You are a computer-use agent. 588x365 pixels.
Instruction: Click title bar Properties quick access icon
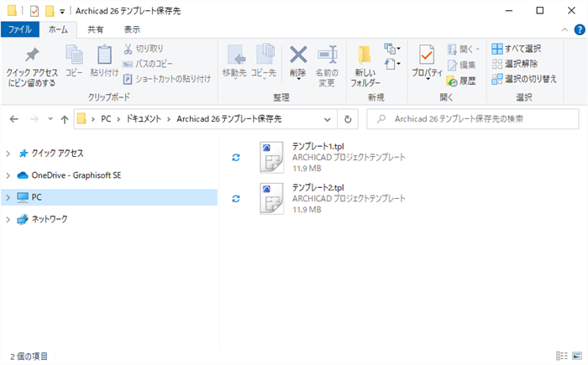pos(34,11)
